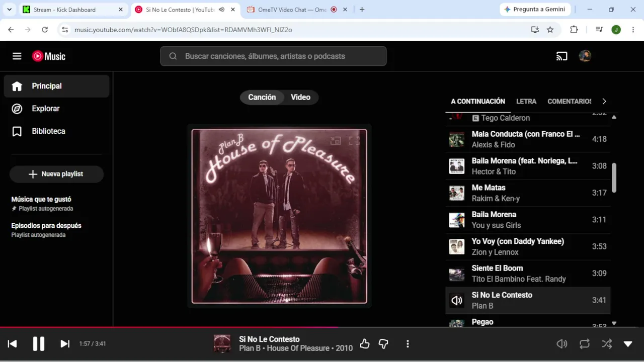Screen dimensions: 644x362
Task: Open the browser media controls
Action: tap(599, 30)
